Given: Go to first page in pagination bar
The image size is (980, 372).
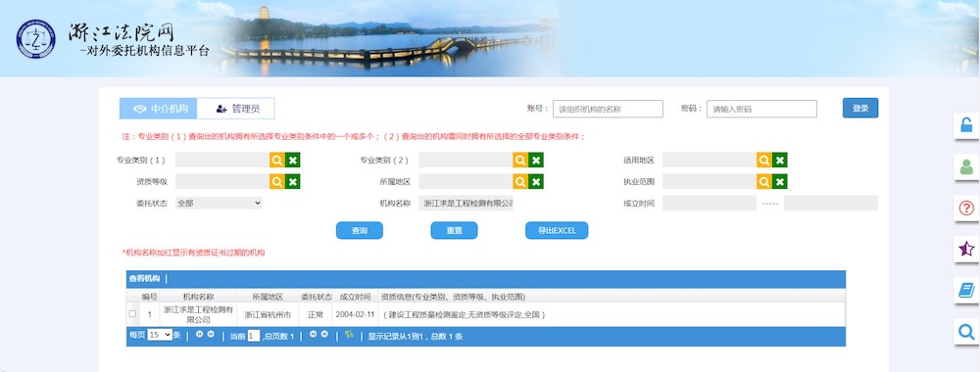Looking at the screenshot, I should [x=199, y=335].
